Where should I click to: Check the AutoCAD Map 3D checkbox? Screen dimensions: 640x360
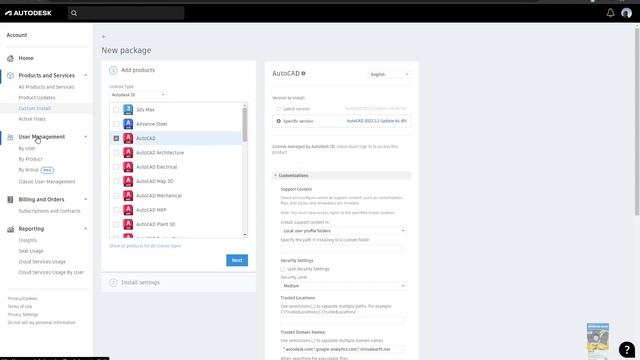pyautogui.click(x=116, y=181)
